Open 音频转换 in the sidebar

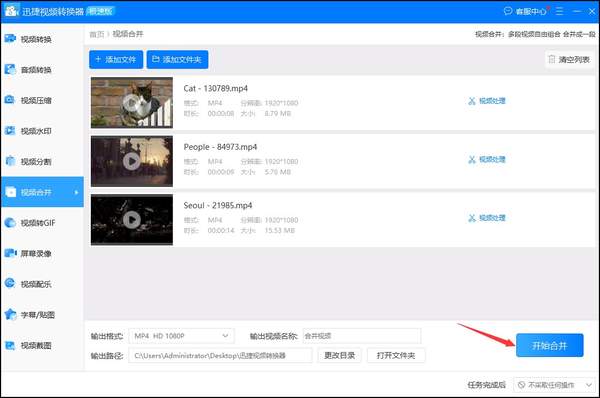click(41, 70)
